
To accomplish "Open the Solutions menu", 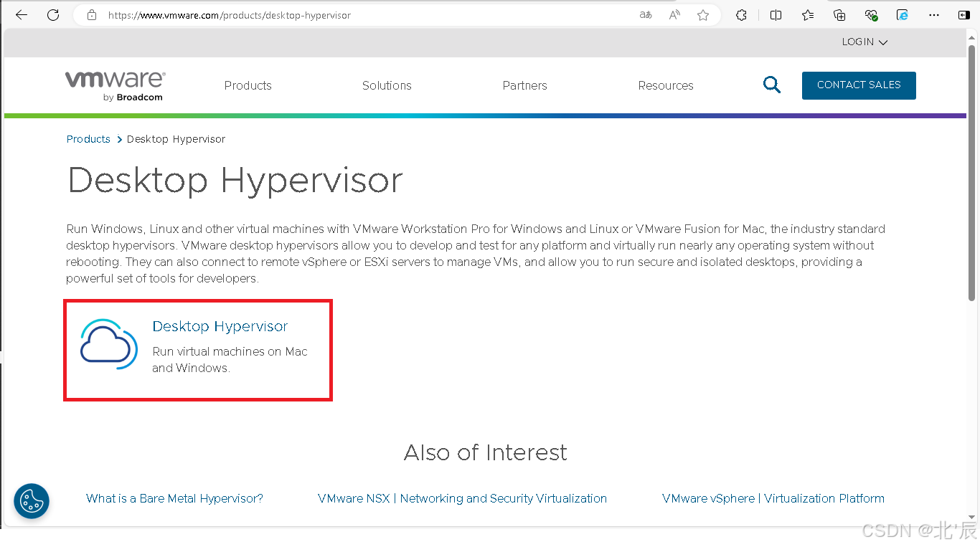I will click(387, 85).
